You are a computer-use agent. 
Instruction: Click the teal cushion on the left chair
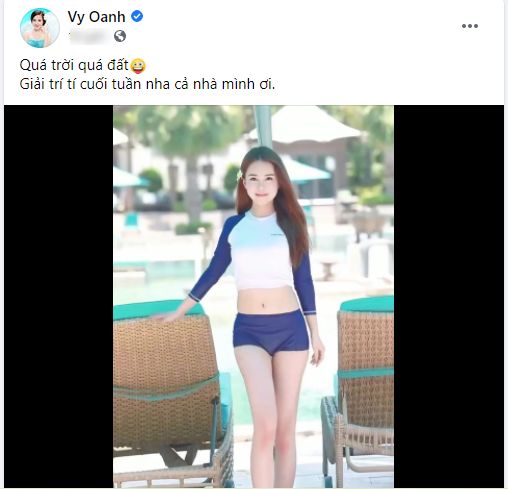click(157, 309)
